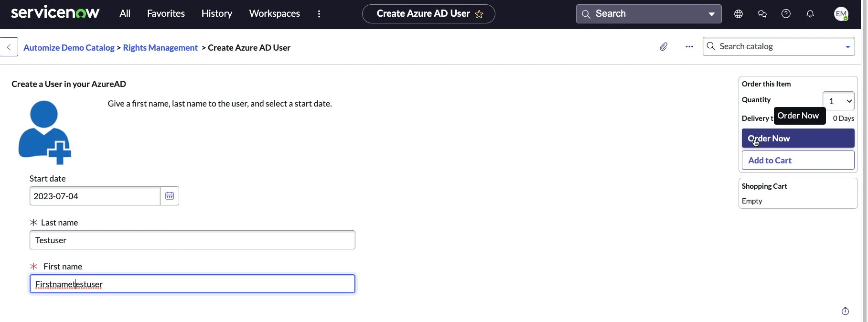Toggle favorite star for Create Azure AD User
This screenshot has height=322, width=868.
click(480, 14)
